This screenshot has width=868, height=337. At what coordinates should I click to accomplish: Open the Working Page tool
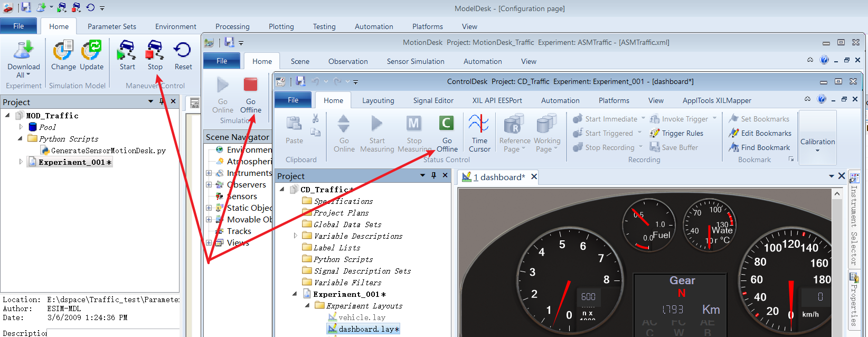pos(547,134)
